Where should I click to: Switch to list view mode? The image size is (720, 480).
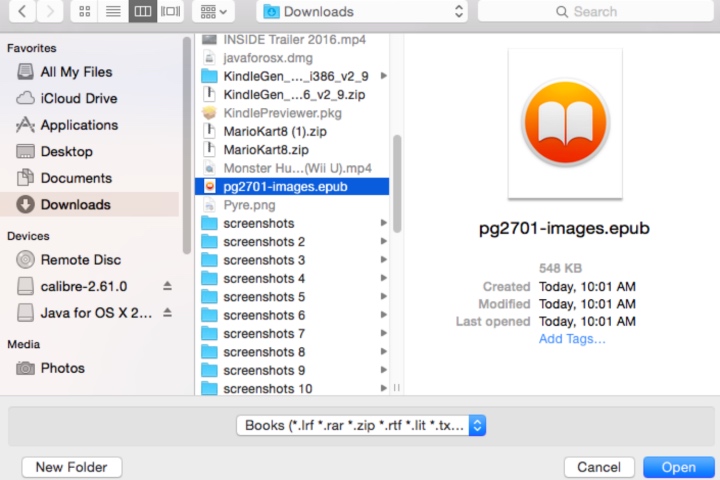[113, 11]
